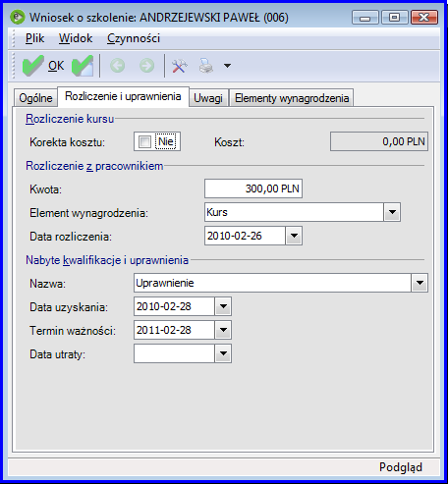Click the Data rozliczenia date field
This screenshot has width=448, height=484.
[245, 236]
